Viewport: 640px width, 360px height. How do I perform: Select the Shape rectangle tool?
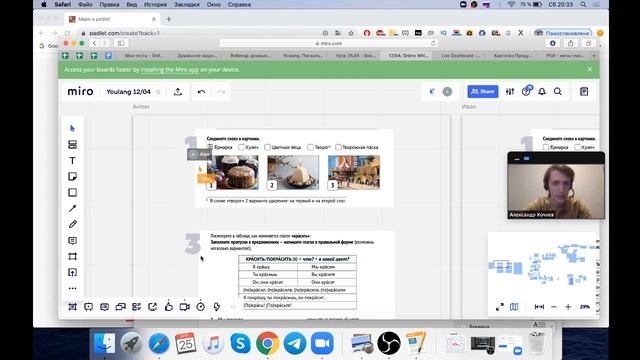point(73,192)
